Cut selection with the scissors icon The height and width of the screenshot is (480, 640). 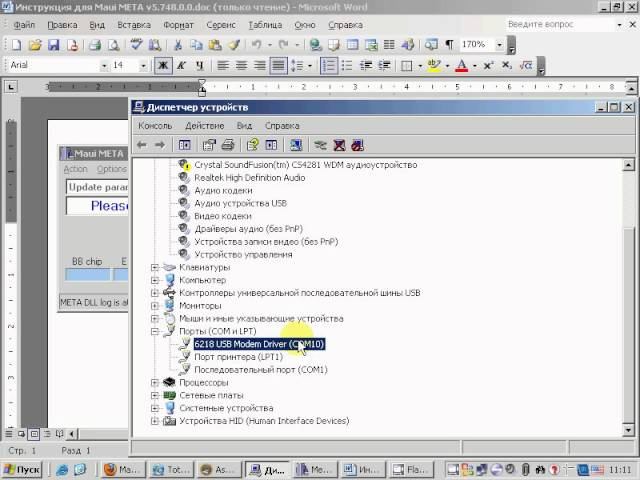point(178,44)
